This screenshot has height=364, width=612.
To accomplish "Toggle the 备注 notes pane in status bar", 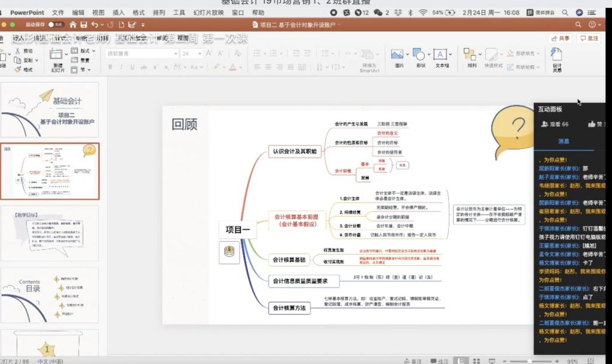I will click(412, 361).
